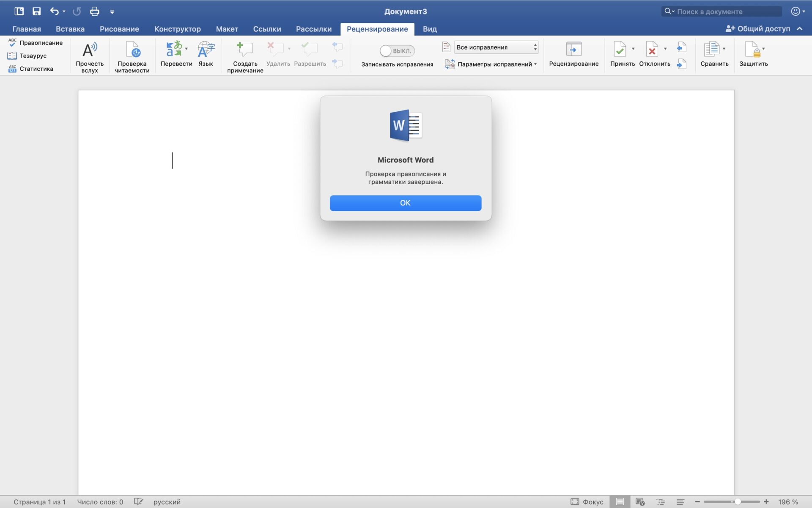Open the Вид tab
The width and height of the screenshot is (812, 508).
coord(430,29)
